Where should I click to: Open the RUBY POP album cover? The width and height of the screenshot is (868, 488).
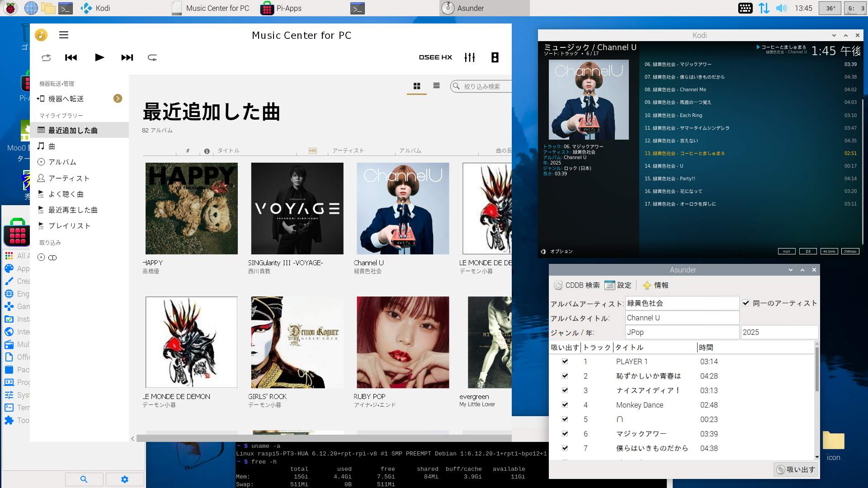click(403, 342)
